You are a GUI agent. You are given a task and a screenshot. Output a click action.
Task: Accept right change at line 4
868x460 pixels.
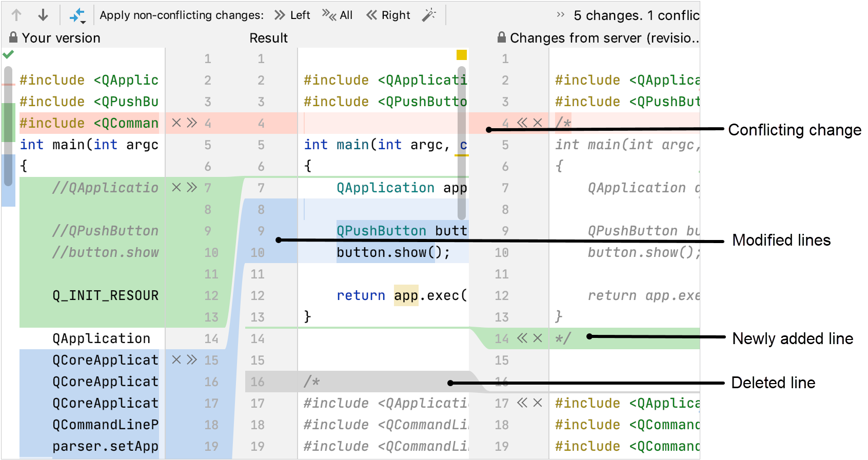coord(522,123)
